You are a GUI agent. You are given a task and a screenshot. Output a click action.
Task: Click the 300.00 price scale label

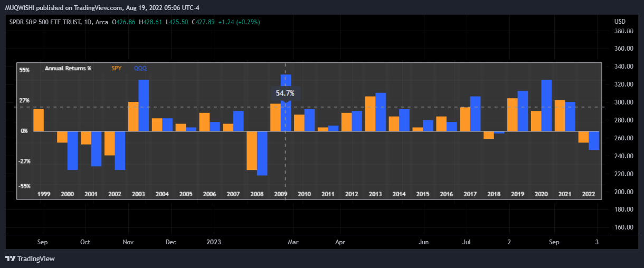click(623, 102)
